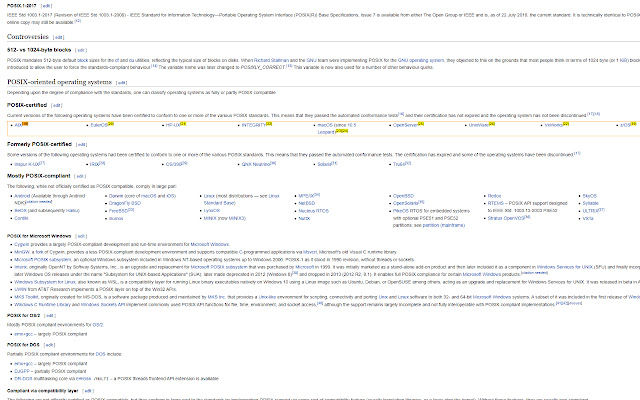Edit the POSIX-oriented operating systems section
The height and width of the screenshot is (400, 640).
pyautogui.click(x=122, y=82)
